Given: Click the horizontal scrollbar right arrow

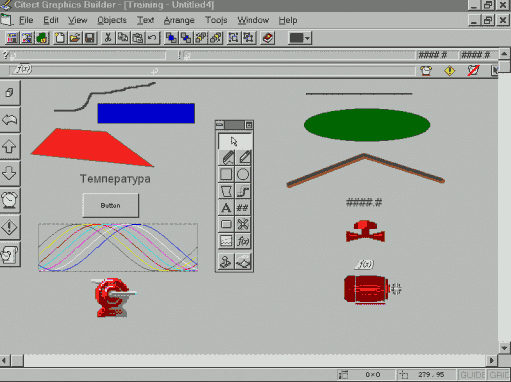Looking at the screenshot, I should [x=492, y=360].
